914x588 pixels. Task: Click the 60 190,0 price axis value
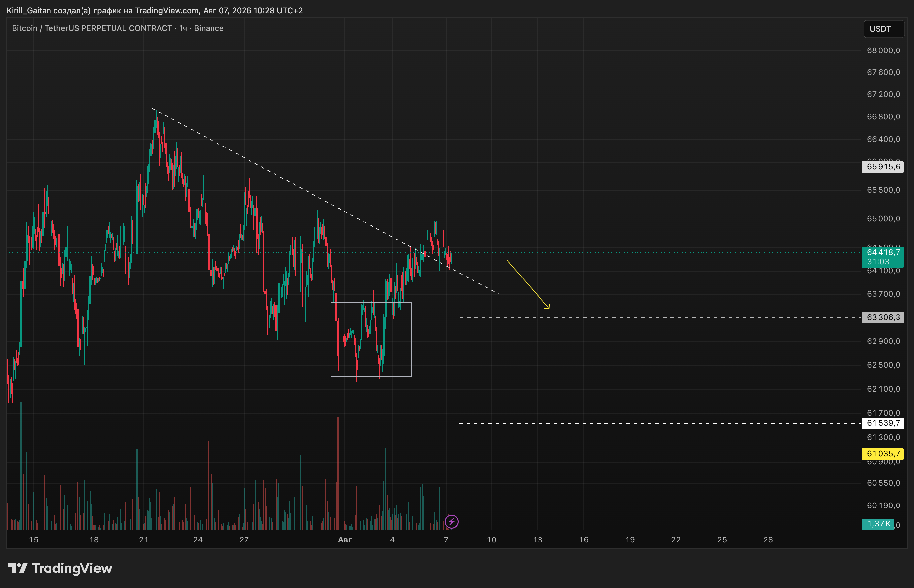(883, 506)
